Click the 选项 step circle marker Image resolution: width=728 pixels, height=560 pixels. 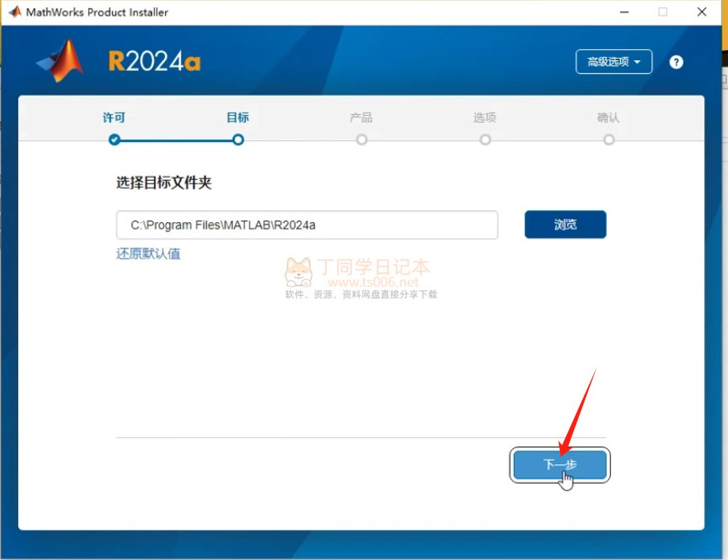(x=485, y=140)
